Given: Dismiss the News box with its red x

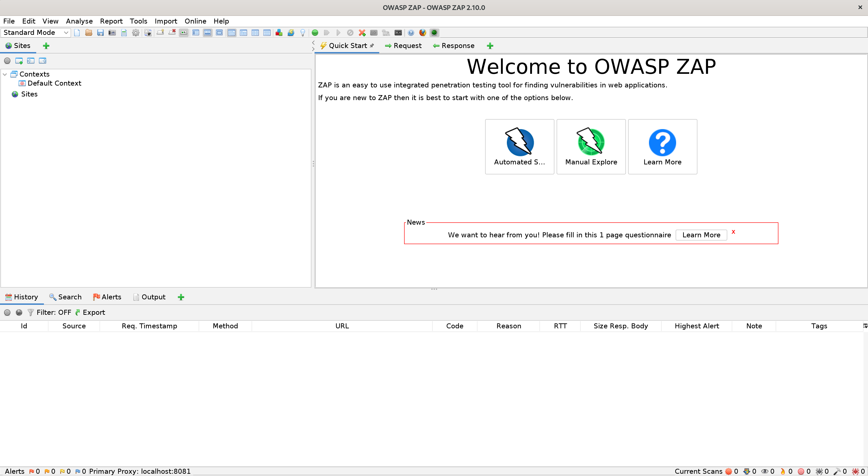Looking at the screenshot, I should pos(733,232).
